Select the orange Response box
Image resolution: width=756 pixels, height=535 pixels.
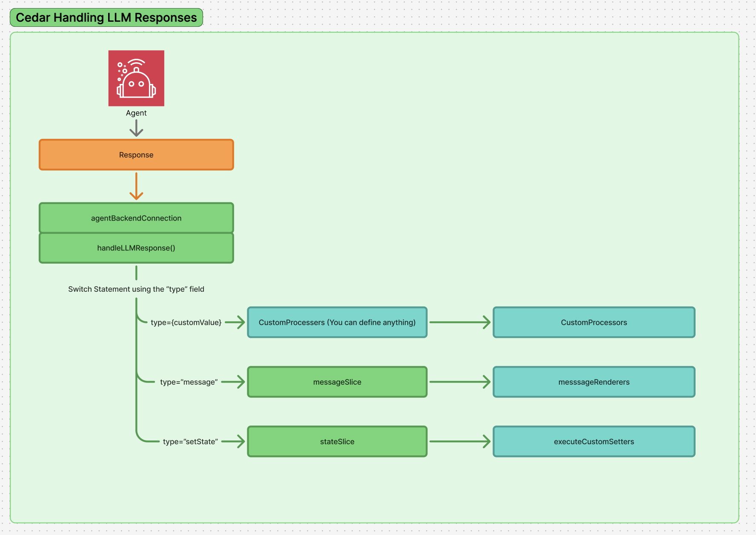[136, 155]
